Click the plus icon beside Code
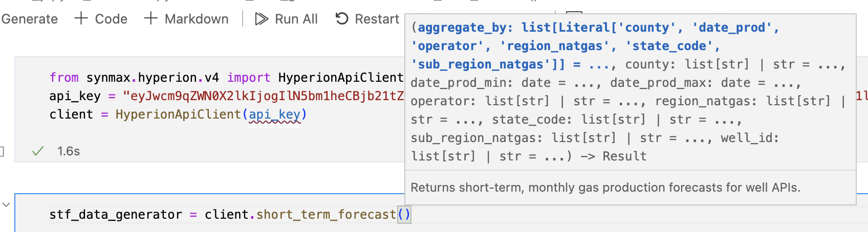 [x=81, y=19]
